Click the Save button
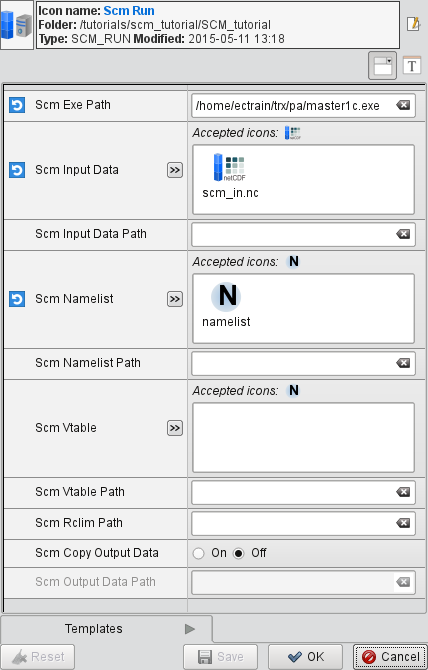This screenshot has width=428, height=670. (220, 657)
